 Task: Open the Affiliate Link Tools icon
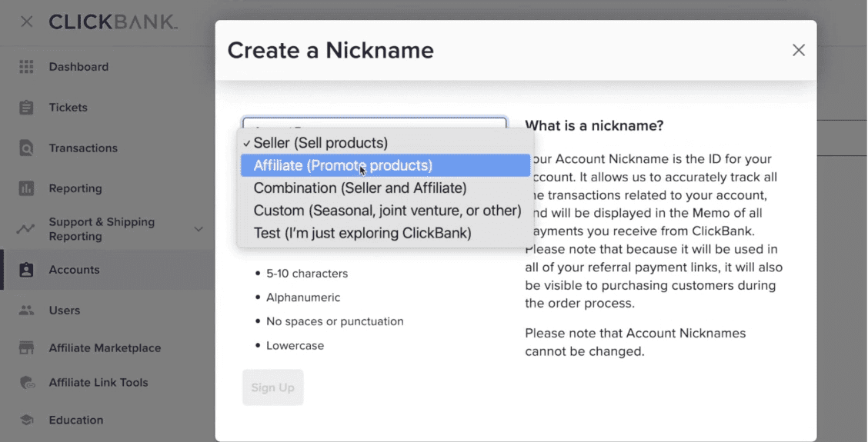27,383
